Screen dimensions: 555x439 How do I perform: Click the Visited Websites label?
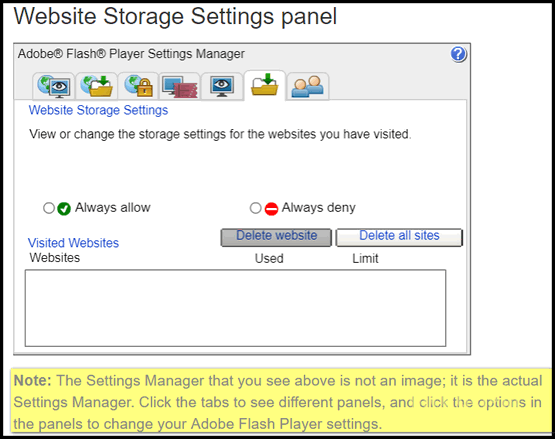tap(73, 243)
